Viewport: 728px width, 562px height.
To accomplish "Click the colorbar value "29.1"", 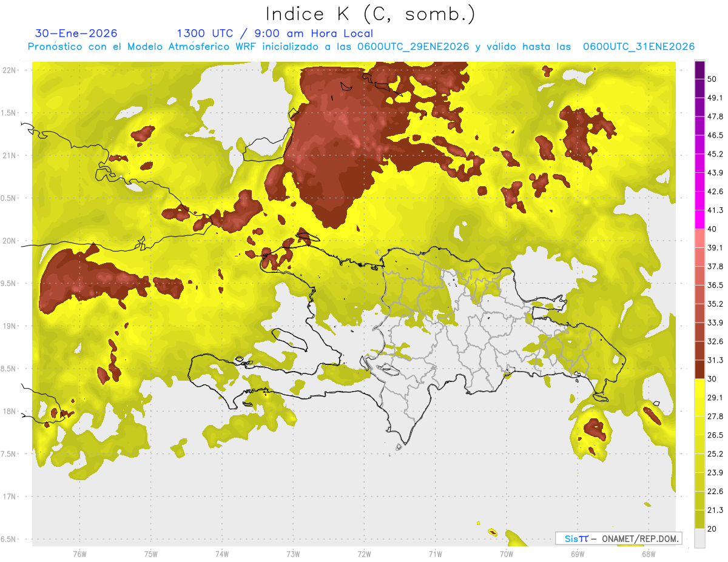I will pyautogui.click(x=715, y=398).
